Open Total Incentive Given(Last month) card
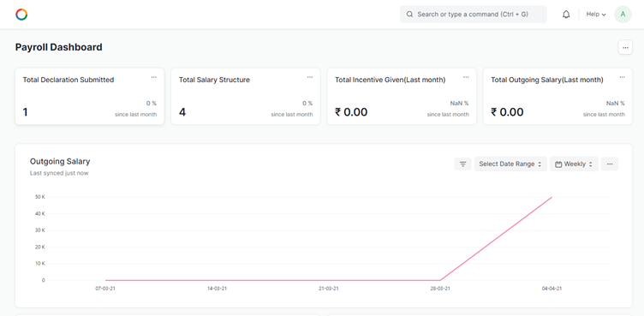 click(402, 96)
